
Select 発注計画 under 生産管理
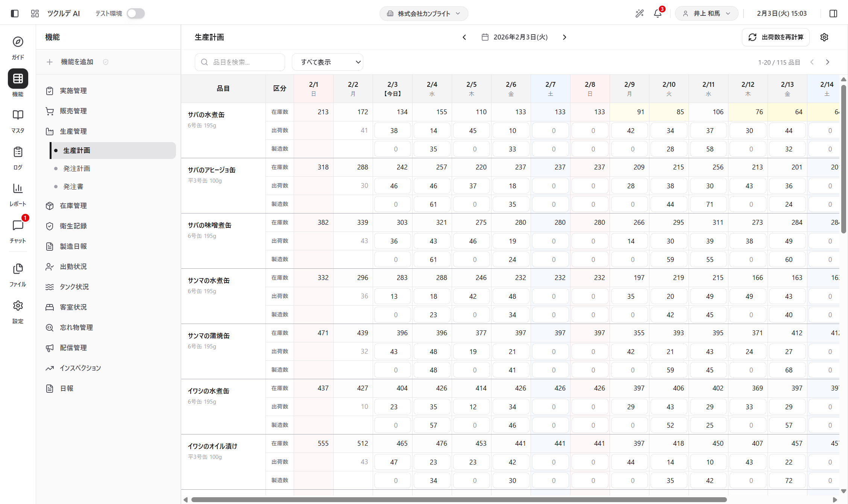click(77, 168)
